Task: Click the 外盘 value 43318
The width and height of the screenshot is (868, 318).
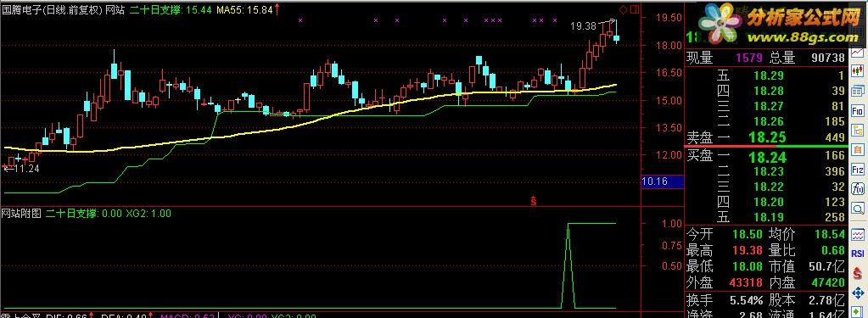Action: tap(747, 282)
